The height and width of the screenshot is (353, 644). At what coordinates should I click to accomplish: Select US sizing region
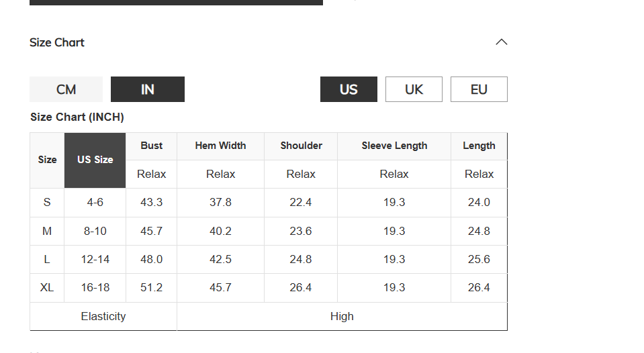tap(349, 89)
